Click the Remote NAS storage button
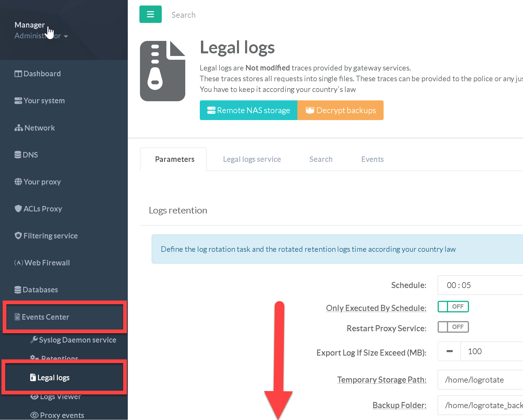Screen dimensions: 523x420 pyautogui.click(x=248, y=110)
